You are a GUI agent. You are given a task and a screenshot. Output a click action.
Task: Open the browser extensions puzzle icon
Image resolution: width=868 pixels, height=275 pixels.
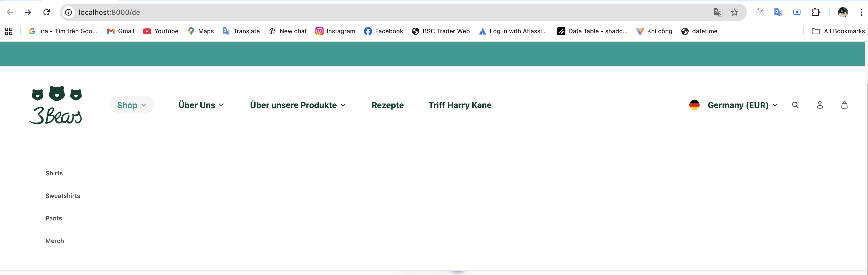coord(815,12)
